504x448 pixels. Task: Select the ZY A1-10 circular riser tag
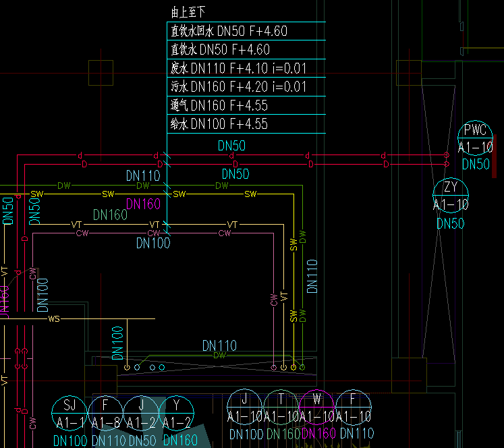click(x=451, y=196)
